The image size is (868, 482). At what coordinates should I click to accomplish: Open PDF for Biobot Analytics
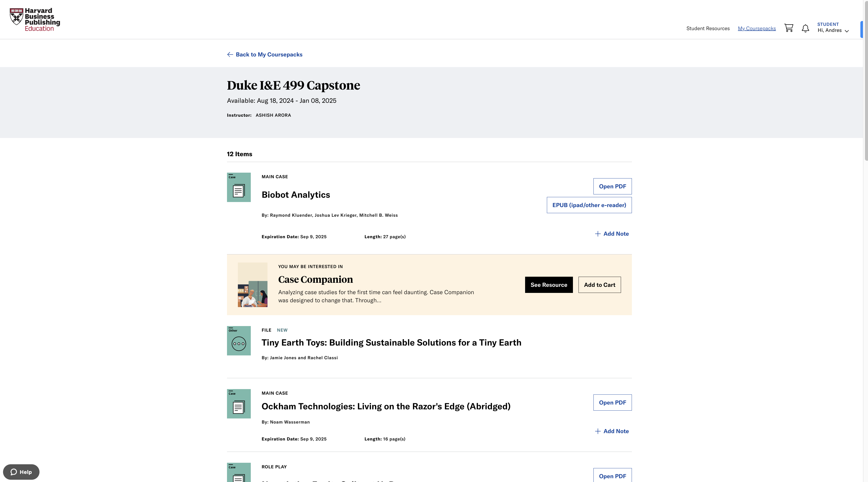[x=612, y=186]
